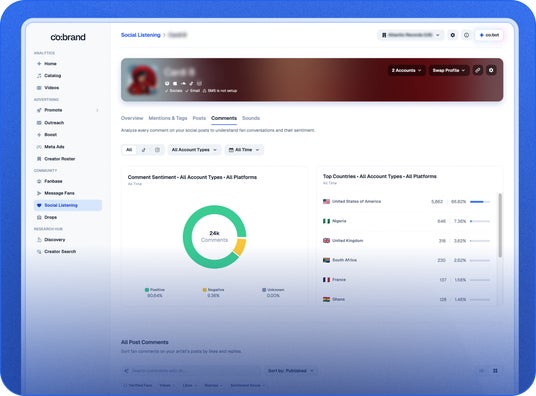This screenshot has width=536, height=396.
Task: Follow the Social Listening breadcrumb link
Action: (140, 35)
